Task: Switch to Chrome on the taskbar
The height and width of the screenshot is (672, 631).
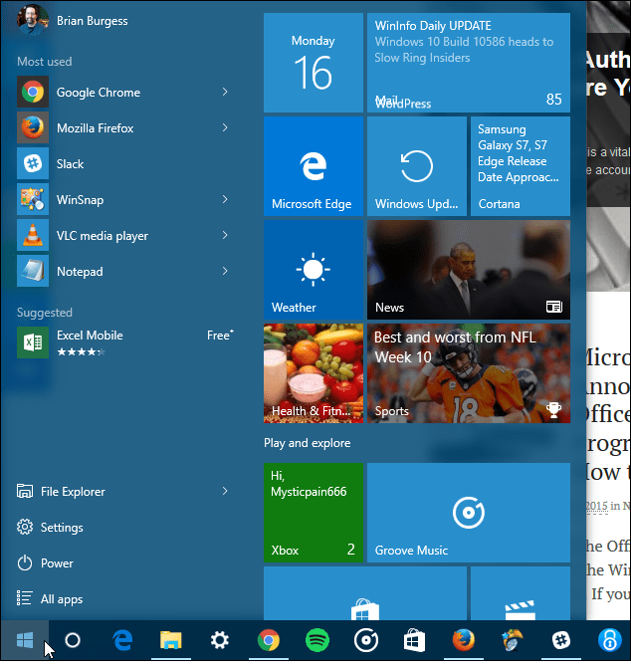Action: coord(269,640)
